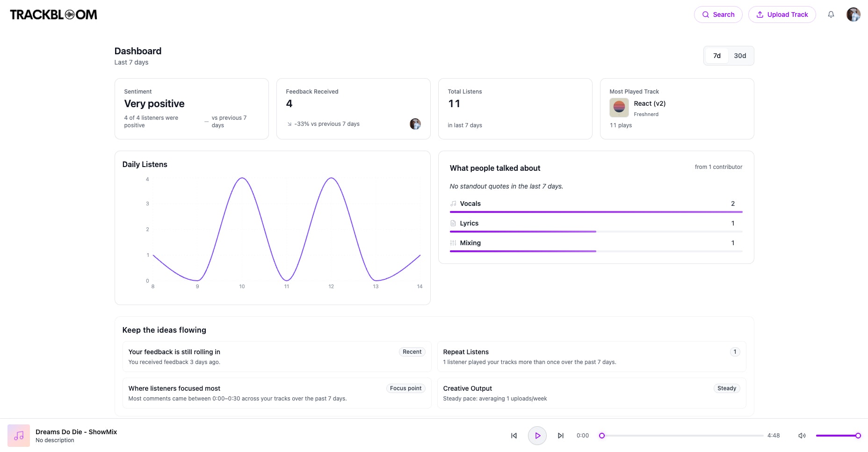
Task: Click 'from 1 contributor' text
Action: (718, 167)
